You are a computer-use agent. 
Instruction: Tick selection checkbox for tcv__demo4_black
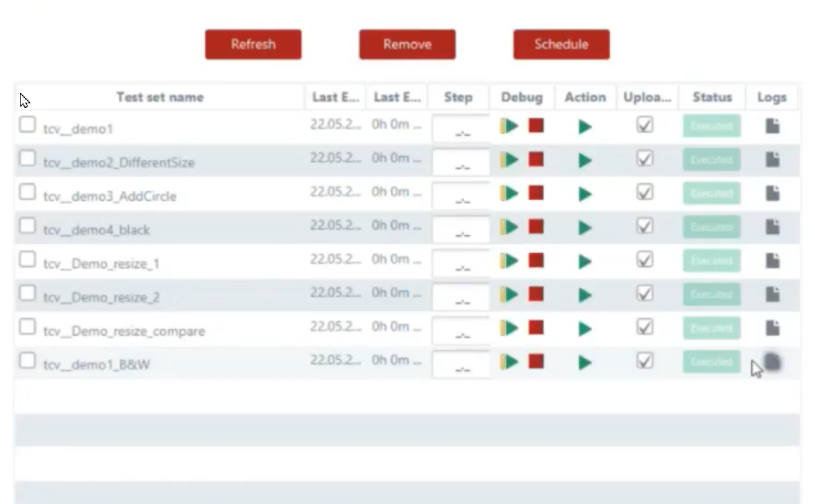(28, 226)
